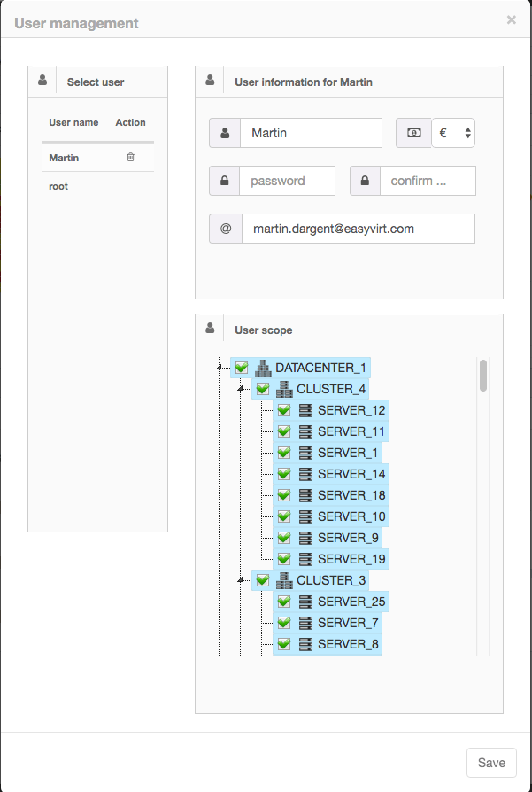Toggle the SERVER_25 checkbox
Screen dimensions: 532x792
pos(283,602)
